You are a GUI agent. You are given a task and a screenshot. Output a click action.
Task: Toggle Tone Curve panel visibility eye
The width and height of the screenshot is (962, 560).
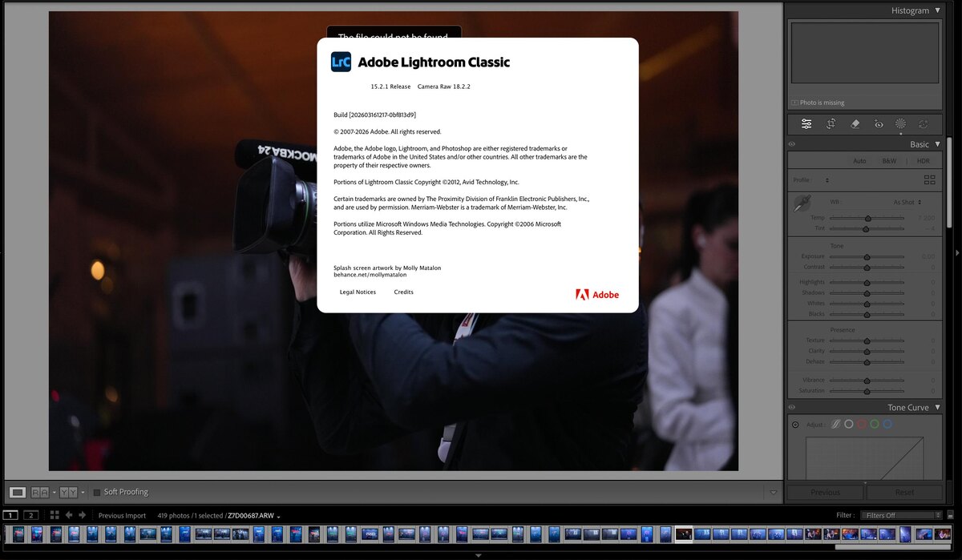point(792,408)
